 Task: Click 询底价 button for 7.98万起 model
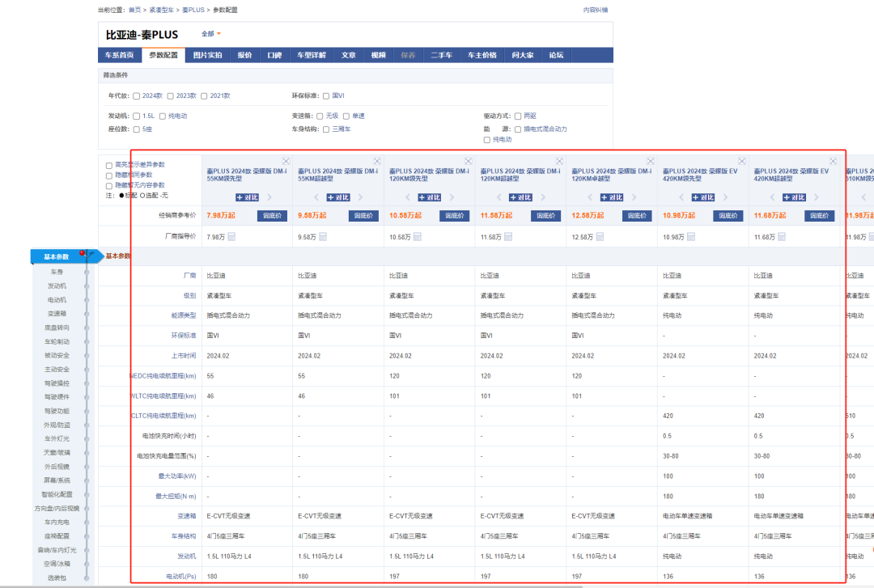(x=272, y=216)
